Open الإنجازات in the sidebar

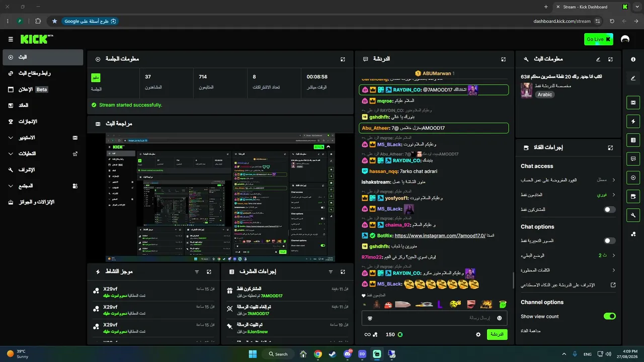pyautogui.click(x=43, y=122)
